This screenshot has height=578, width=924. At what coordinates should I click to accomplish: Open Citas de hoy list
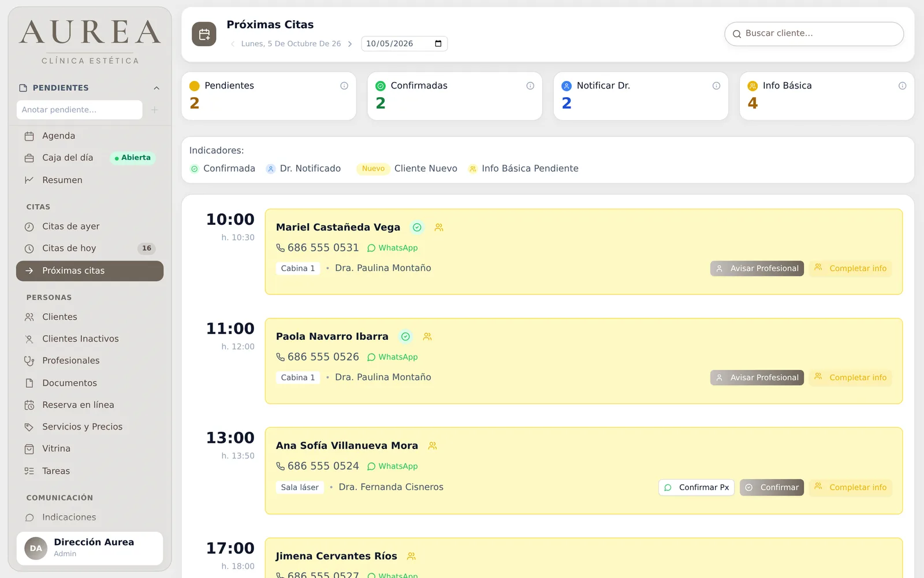point(90,249)
